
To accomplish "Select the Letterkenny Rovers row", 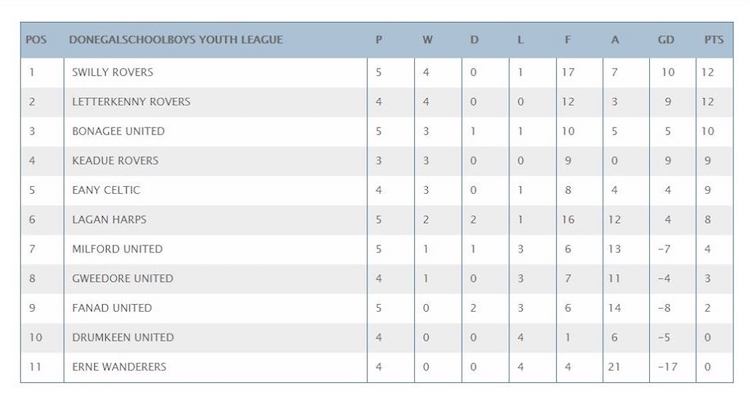I will (376, 102).
